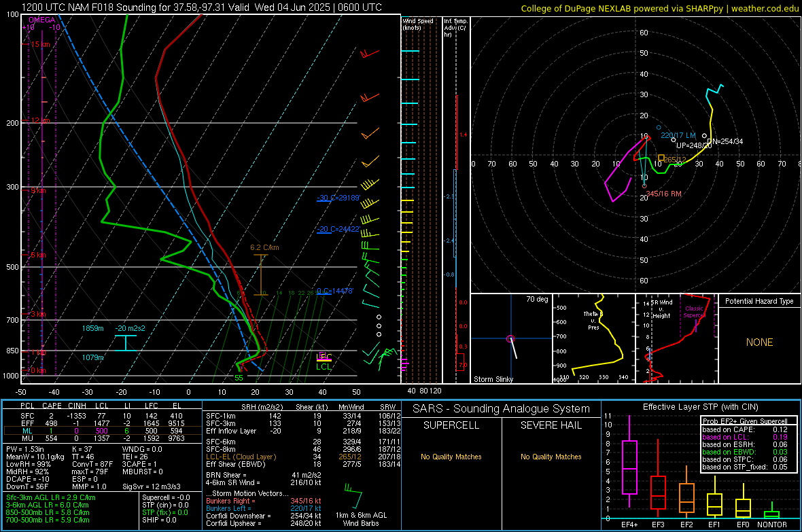
Task: Click the '9 km' height marker
Action: (38, 190)
